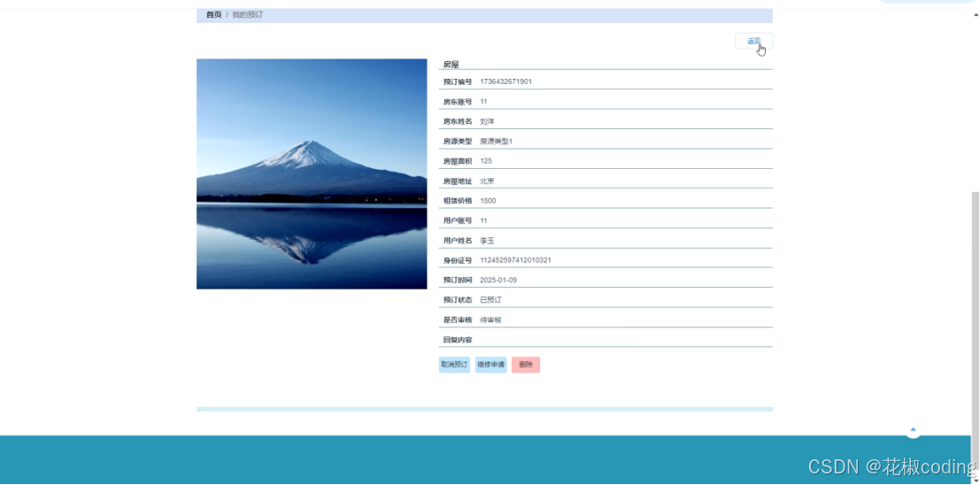Select the address value 北京
Viewport: 980px width, 485px height.
click(487, 181)
